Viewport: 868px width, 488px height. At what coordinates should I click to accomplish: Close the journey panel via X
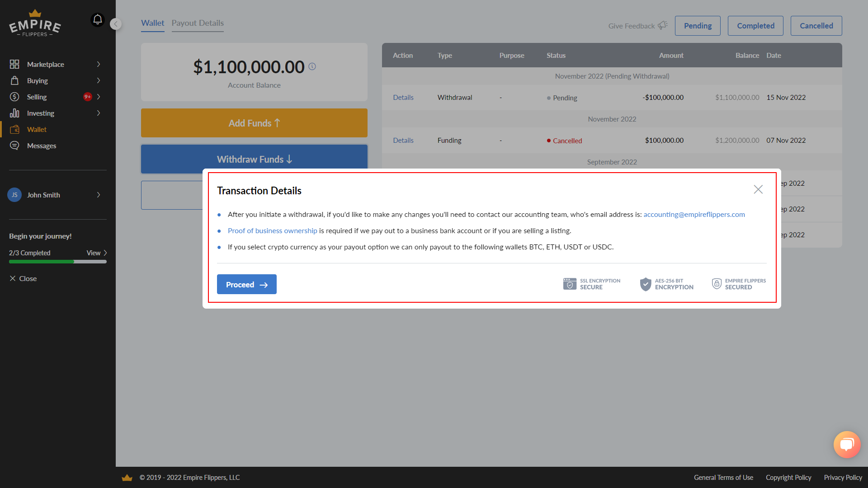(x=13, y=278)
